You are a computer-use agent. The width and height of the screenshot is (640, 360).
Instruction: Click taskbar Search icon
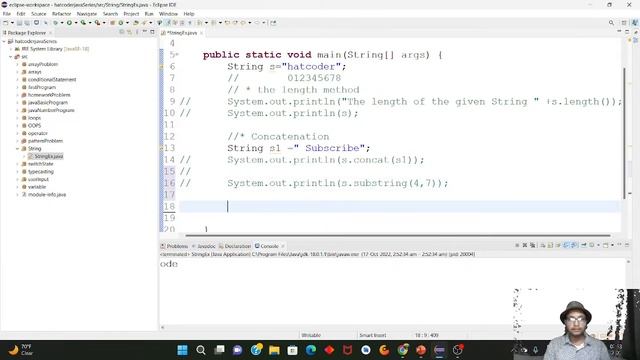coord(201,350)
